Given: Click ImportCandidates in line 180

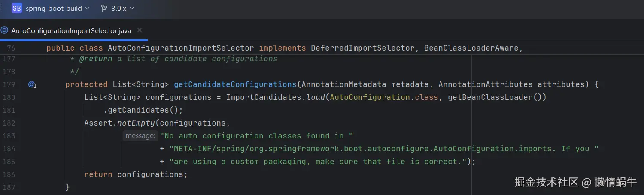Looking at the screenshot, I should 264,97.
